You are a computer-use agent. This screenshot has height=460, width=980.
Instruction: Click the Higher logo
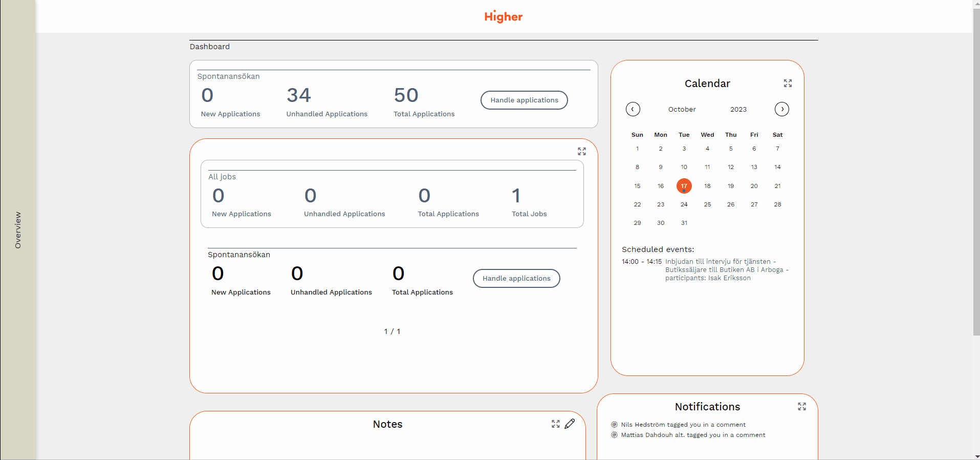coord(503,17)
